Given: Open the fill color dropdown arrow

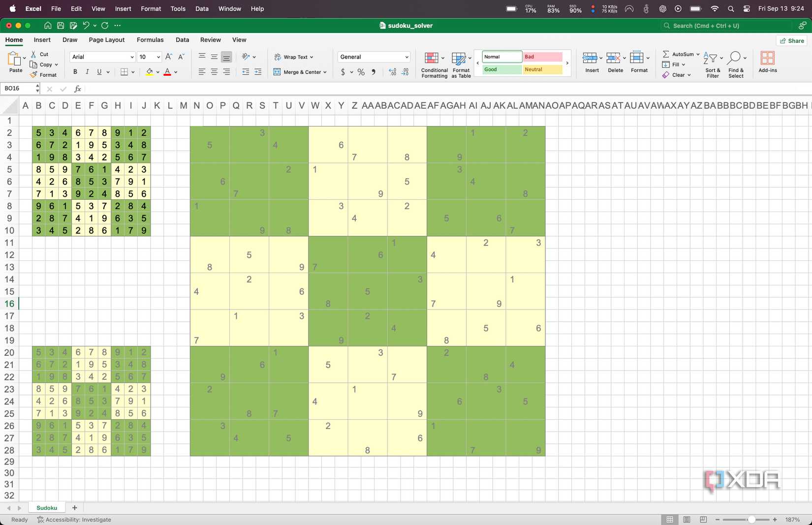Looking at the screenshot, I should tap(158, 72).
